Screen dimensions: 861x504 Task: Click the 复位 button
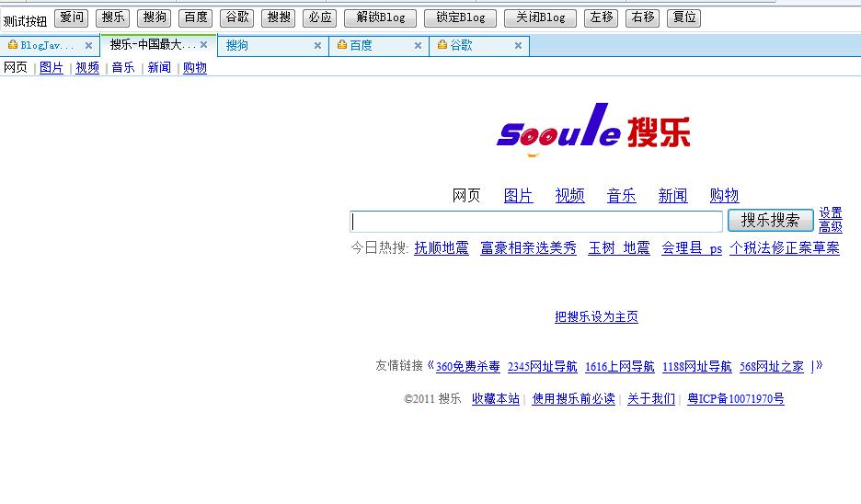(x=684, y=17)
